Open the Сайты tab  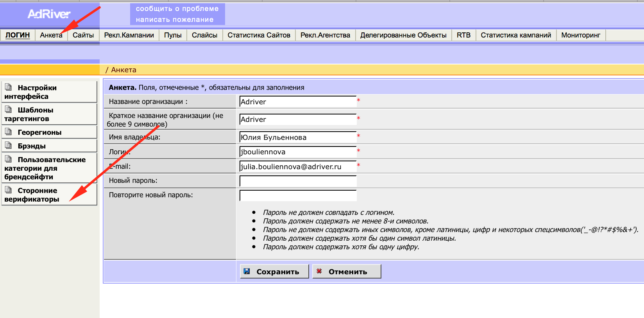point(83,35)
